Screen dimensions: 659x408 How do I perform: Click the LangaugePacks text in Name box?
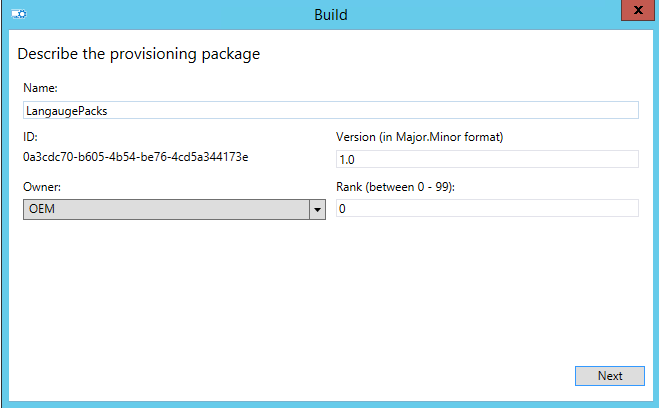(x=66, y=111)
